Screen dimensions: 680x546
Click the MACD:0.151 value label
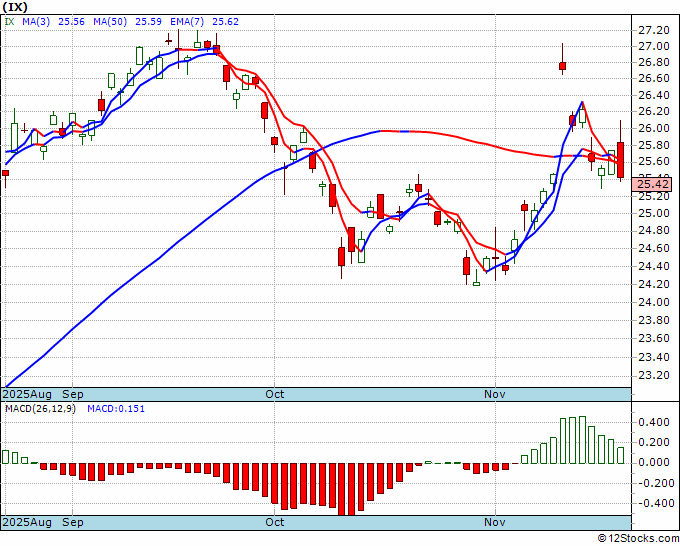(x=116, y=409)
